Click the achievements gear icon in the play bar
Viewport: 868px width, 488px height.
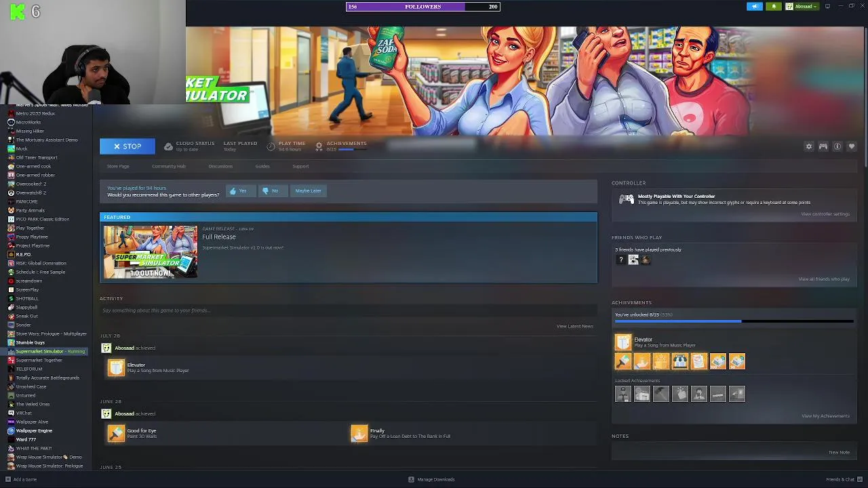tap(319, 146)
